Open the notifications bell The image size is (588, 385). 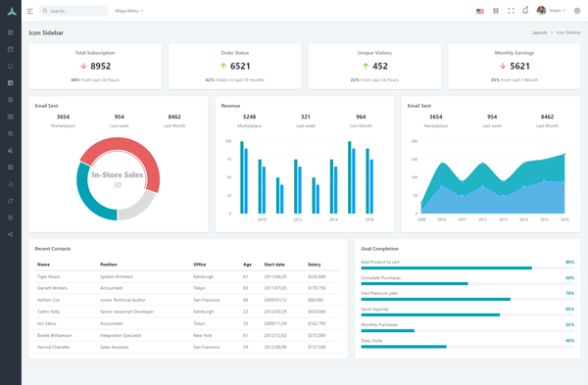(x=525, y=11)
